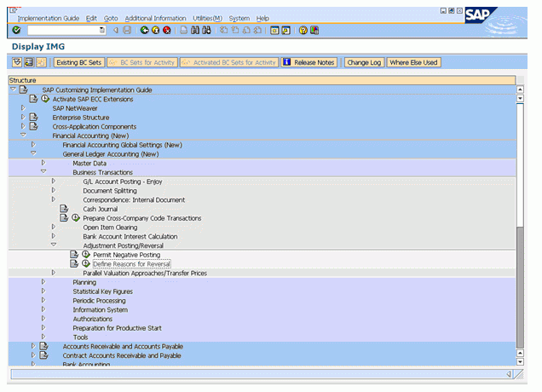This screenshot has width=542, height=392.
Task: Click the First Page icon
Action: (x=223, y=31)
